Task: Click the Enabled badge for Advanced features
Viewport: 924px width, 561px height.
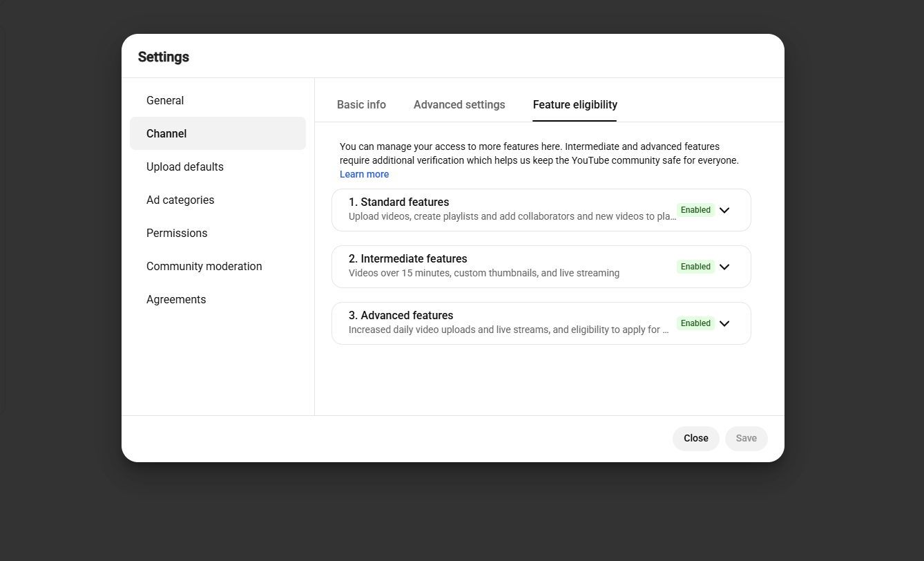Action: tap(695, 323)
